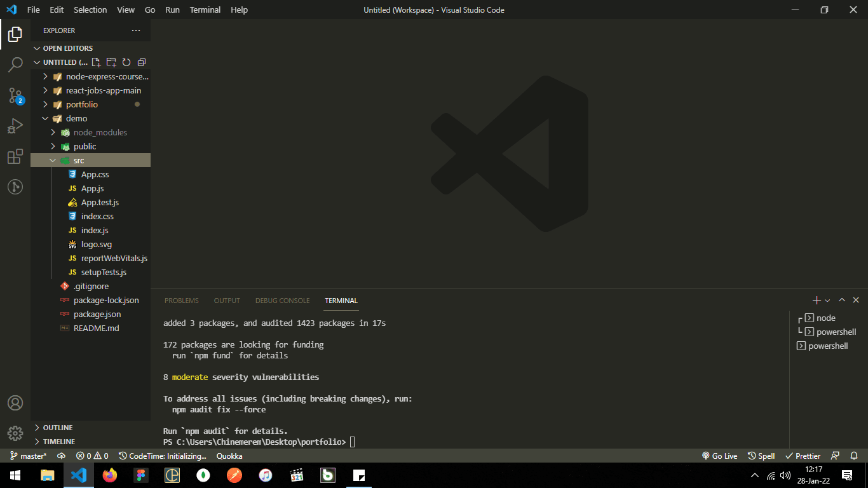Open Source Control view with badge
The width and height of the screenshot is (868, 488).
(x=15, y=96)
